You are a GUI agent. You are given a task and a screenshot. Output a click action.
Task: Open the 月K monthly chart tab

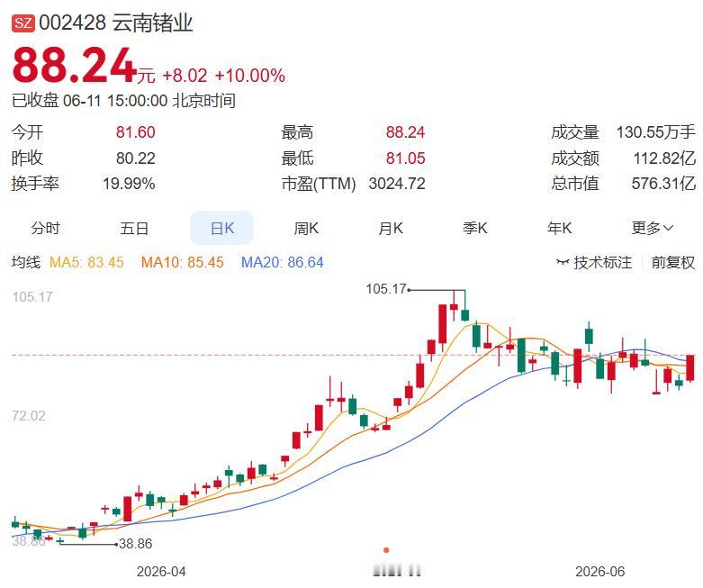(x=391, y=228)
